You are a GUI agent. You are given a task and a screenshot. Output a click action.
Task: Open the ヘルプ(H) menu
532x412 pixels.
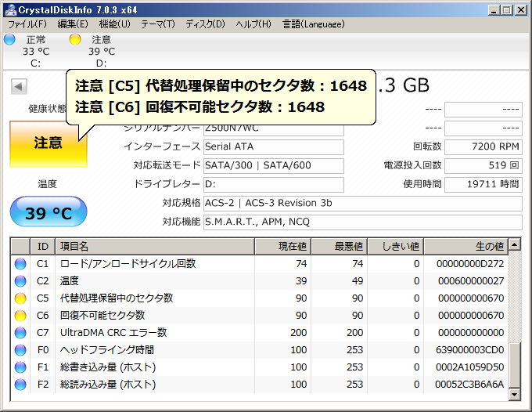coord(253,24)
